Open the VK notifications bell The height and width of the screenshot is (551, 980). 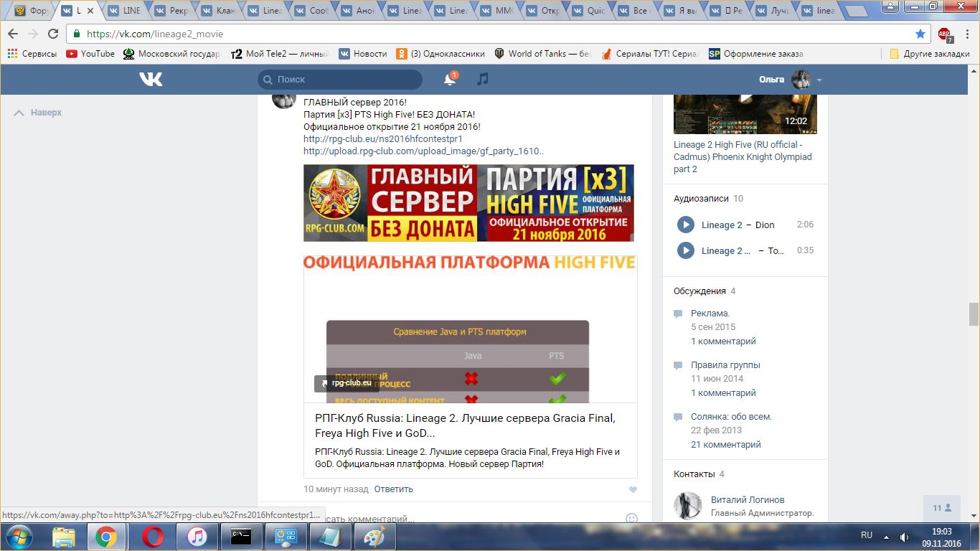(450, 79)
